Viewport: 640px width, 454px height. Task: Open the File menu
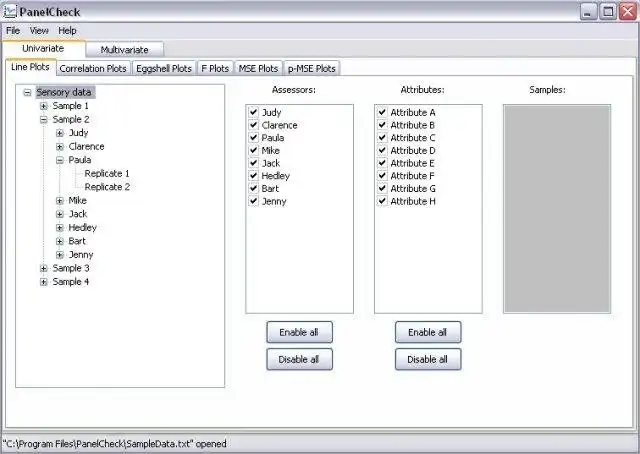pyautogui.click(x=13, y=31)
